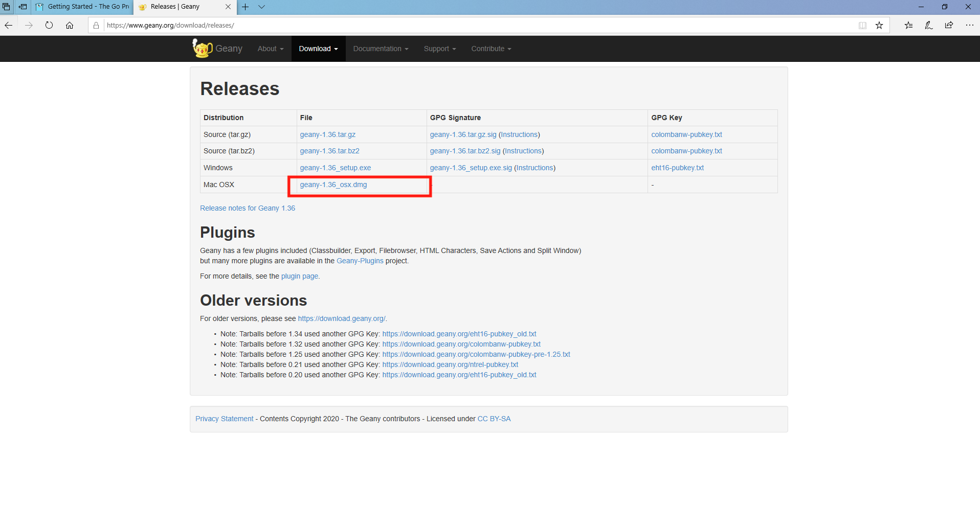Viewport: 980px width, 527px height.
Task: Click the Share page icon
Action: 949,25
